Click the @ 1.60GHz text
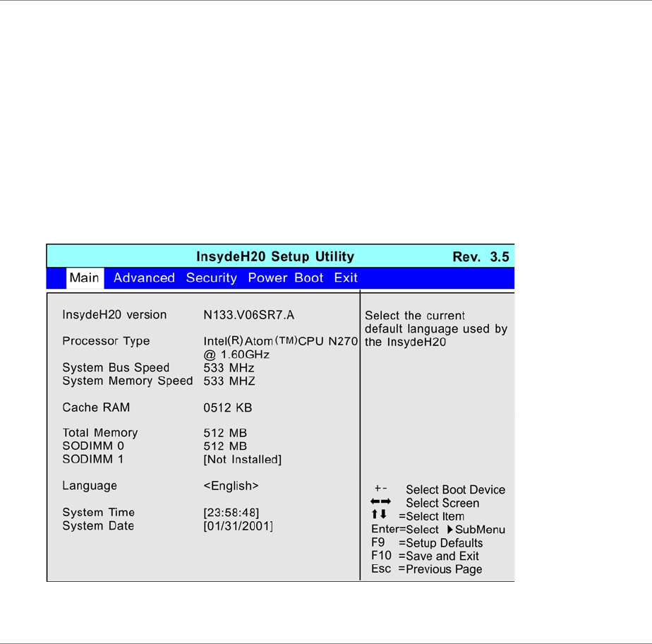Image resolution: width=652 pixels, height=644 pixels. pyautogui.click(x=236, y=354)
